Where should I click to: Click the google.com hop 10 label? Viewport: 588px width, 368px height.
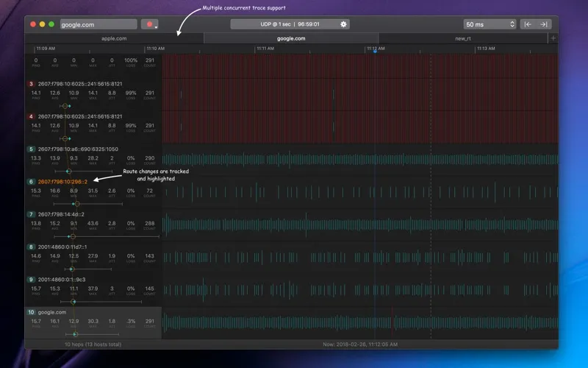click(x=52, y=312)
